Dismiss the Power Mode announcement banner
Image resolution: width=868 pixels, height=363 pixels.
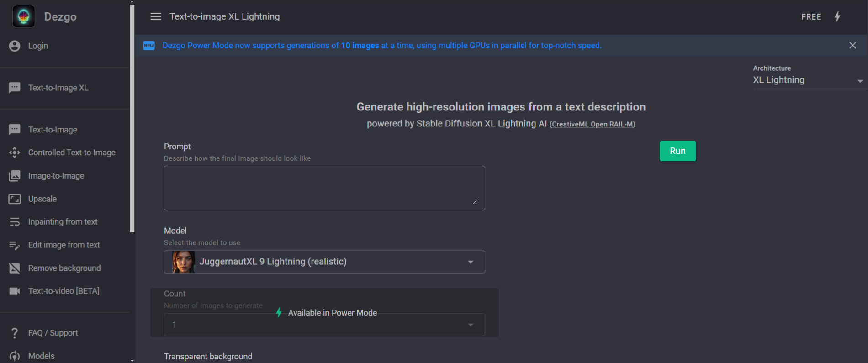[x=852, y=45]
